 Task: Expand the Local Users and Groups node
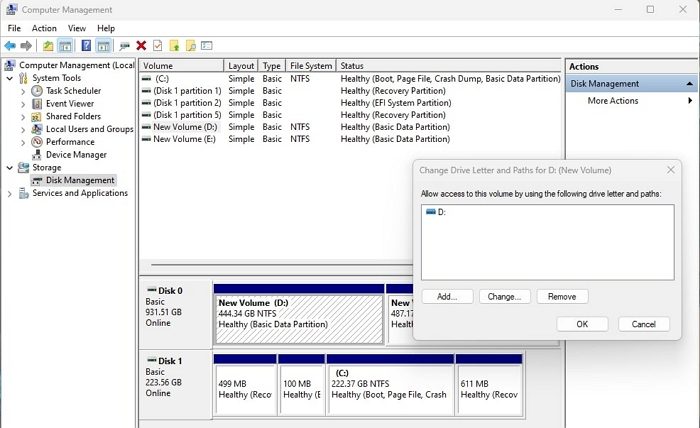point(23,129)
